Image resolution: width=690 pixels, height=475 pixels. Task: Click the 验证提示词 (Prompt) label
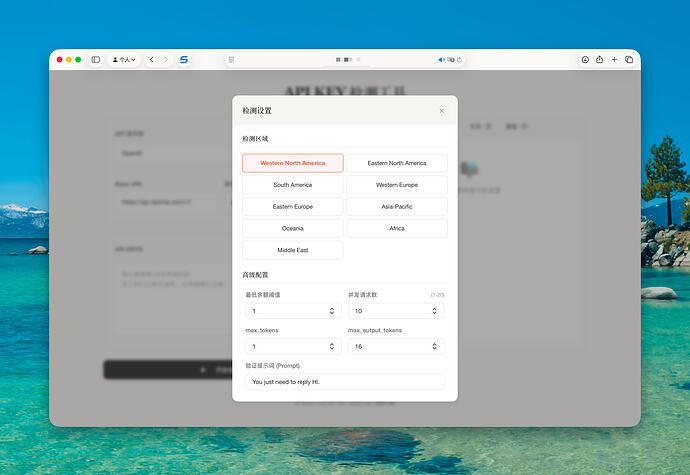pyautogui.click(x=272, y=365)
